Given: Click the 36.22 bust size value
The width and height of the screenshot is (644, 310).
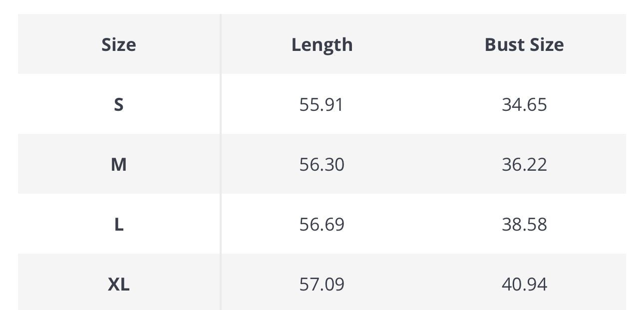Looking at the screenshot, I should pos(524,165).
